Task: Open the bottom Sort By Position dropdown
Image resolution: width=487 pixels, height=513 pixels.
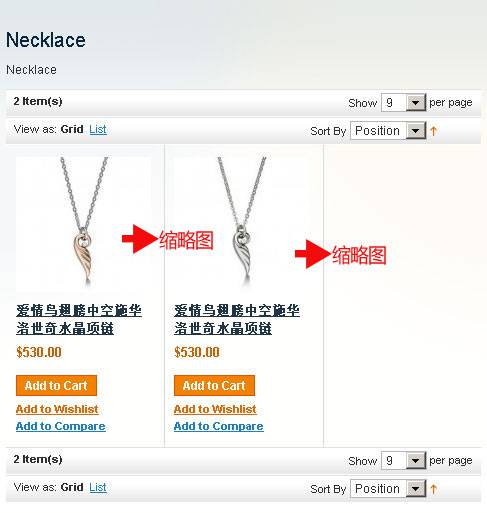Action: point(388,489)
